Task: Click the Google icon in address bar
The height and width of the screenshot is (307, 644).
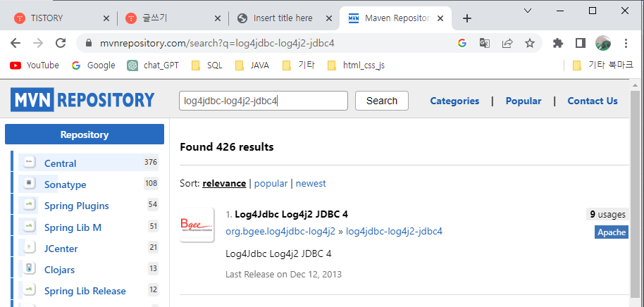Action: pyautogui.click(x=462, y=43)
